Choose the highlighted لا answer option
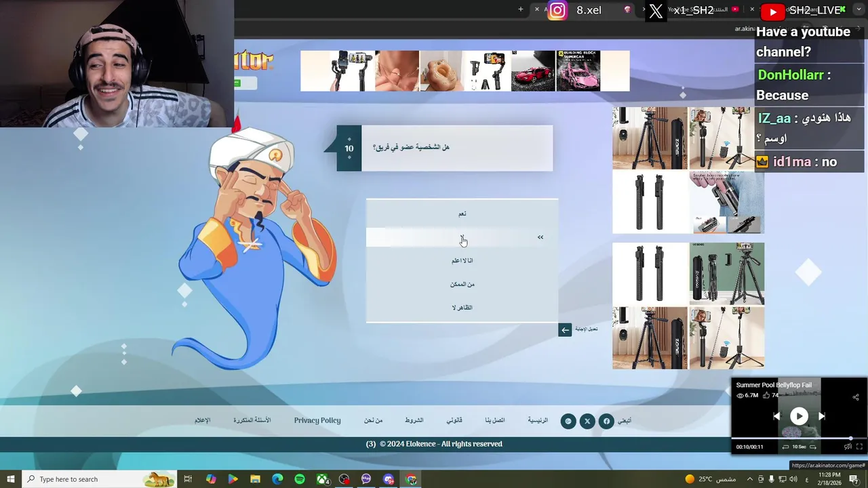The width and height of the screenshot is (868, 488). (x=462, y=237)
